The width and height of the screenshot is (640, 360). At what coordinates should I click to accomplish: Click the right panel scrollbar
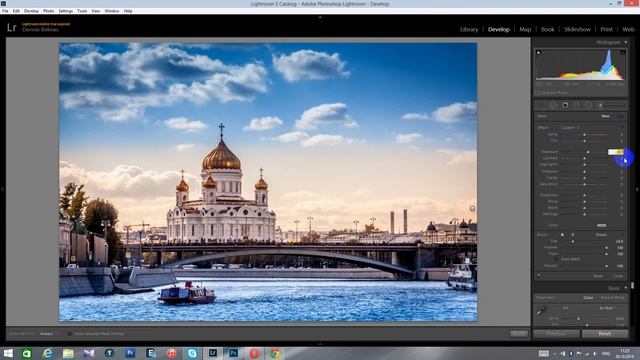click(632, 286)
